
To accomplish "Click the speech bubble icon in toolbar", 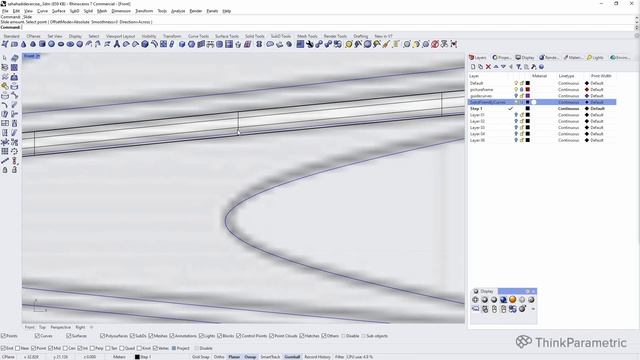I will (270, 44).
